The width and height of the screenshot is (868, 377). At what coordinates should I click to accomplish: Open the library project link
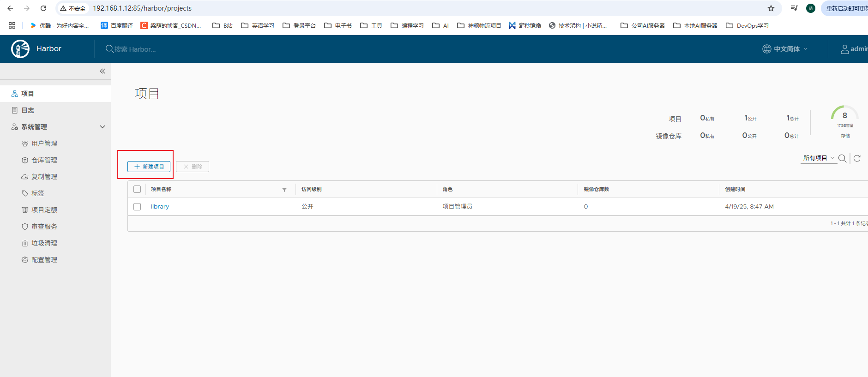[160, 207]
